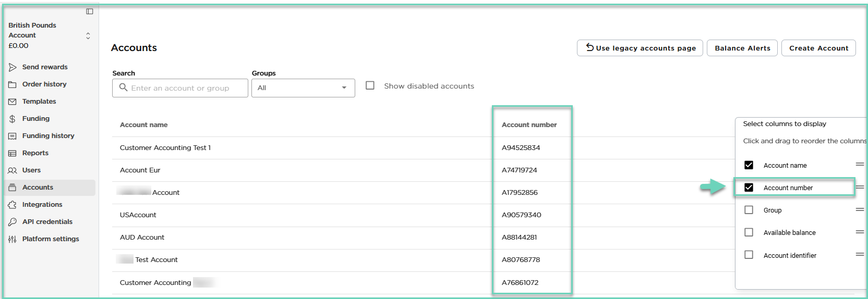
Task: Click the Send rewards paper plane icon
Action: click(13, 67)
